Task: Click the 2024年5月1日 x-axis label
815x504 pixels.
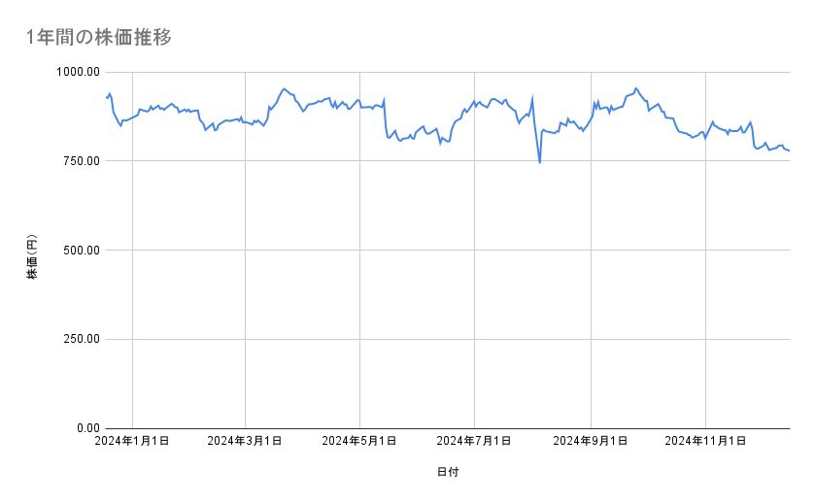Action: click(360, 441)
